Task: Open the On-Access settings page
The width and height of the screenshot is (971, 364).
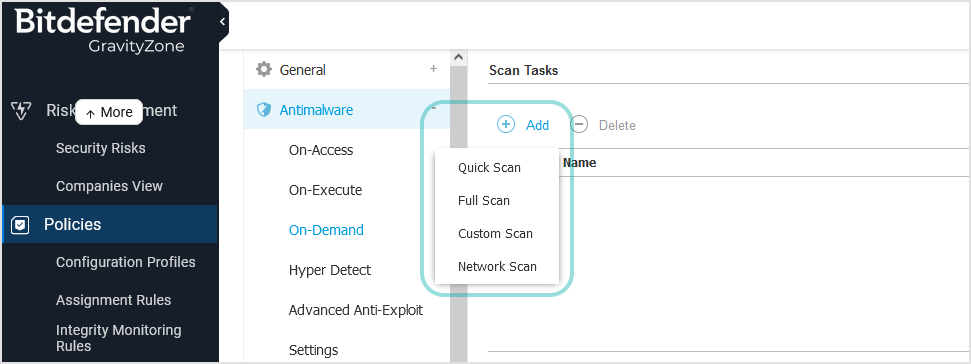Action: pos(321,150)
